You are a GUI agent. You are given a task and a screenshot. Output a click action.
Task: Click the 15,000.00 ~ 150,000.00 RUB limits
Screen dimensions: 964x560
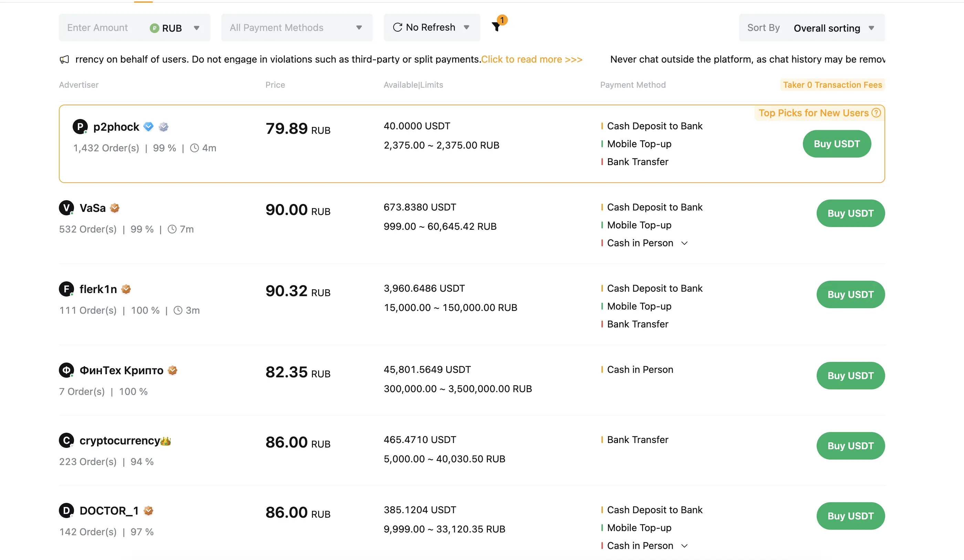pyautogui.click(x=450, y=308)
